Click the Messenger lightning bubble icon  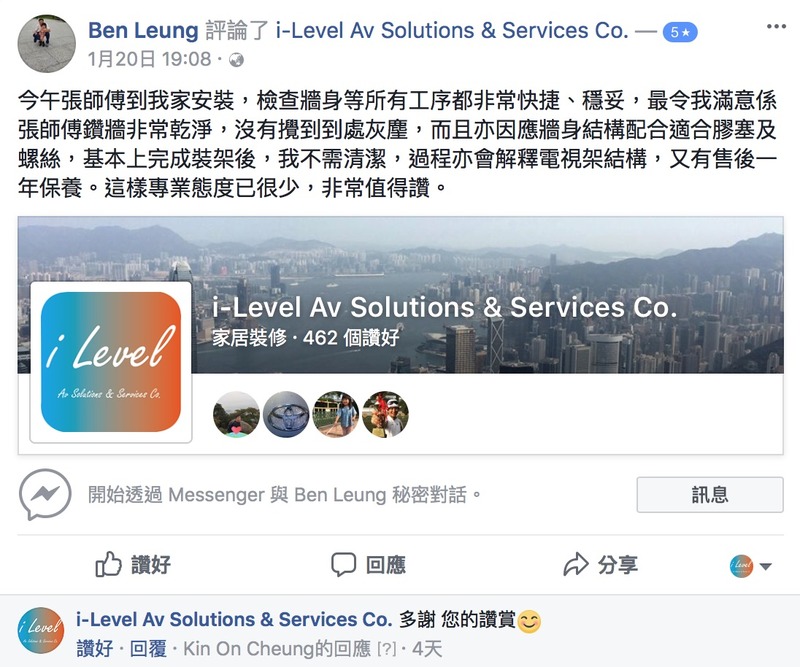(x=45, y=495)
